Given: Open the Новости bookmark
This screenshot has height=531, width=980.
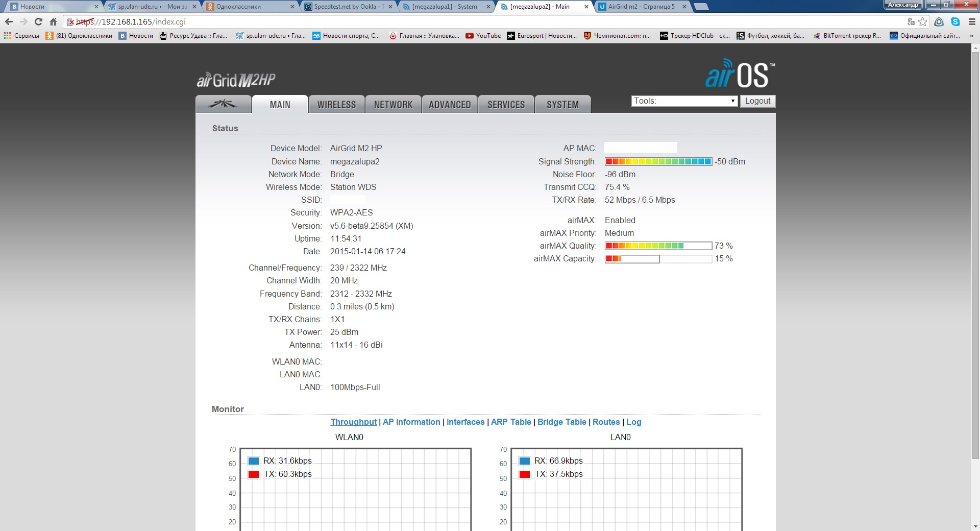Looking at the screenshot, I should (136, 36).
